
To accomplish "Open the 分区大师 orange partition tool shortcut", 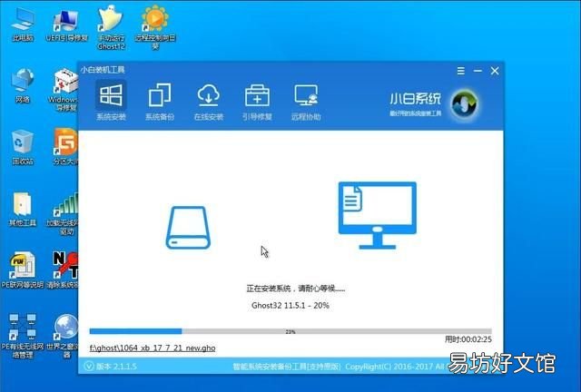I will (x=65, y=146).
